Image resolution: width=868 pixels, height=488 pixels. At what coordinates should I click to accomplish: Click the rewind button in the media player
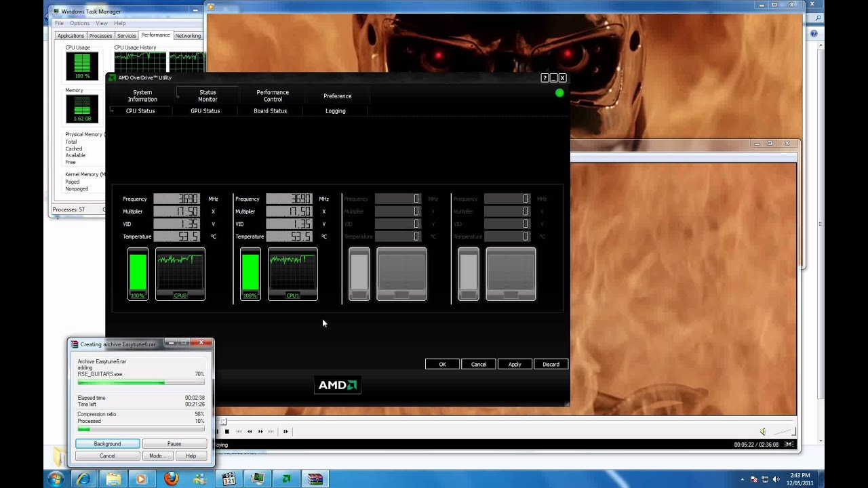(250, 431)
